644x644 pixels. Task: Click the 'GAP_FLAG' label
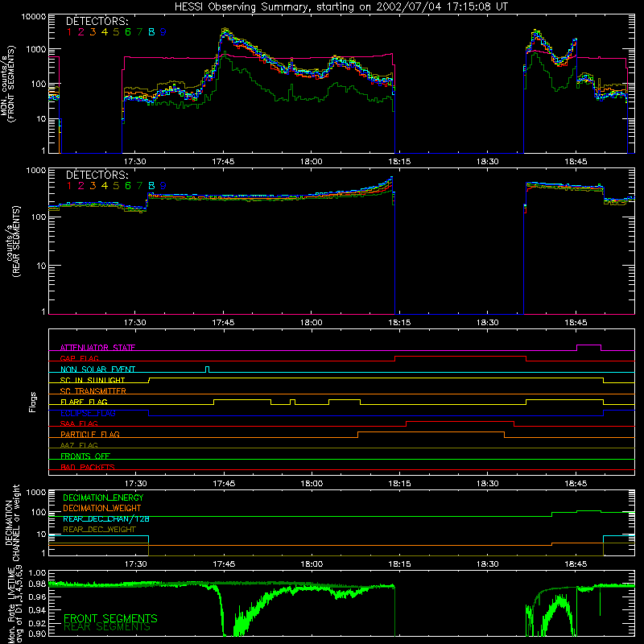[79, 358]
